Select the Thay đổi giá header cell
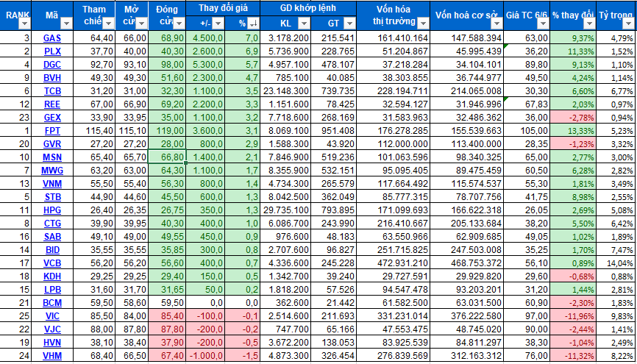Viewport: 637px width, 364px height. tap(223, 8)
